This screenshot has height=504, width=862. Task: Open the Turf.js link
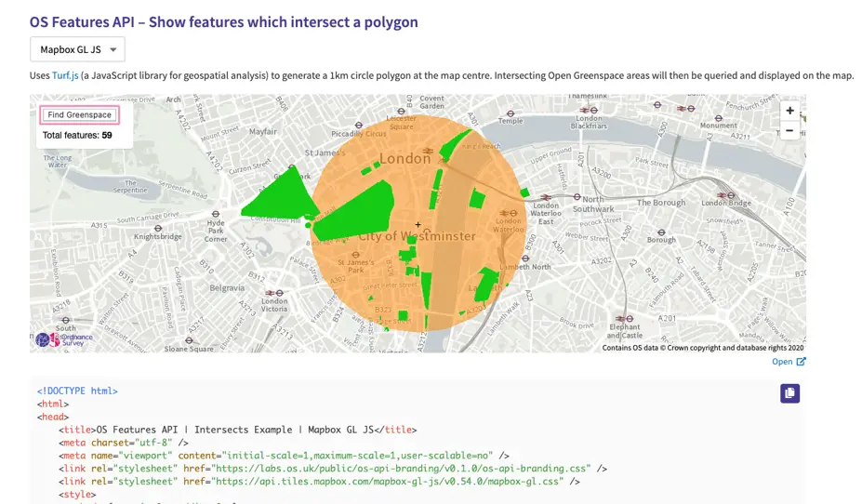[x=65, y=75]
